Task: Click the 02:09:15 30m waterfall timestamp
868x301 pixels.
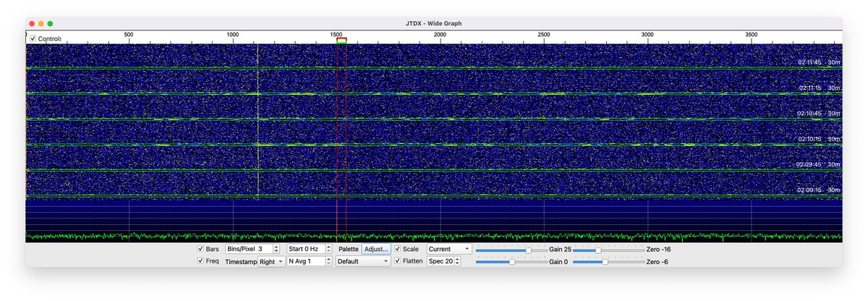Action: coord(818,190)
